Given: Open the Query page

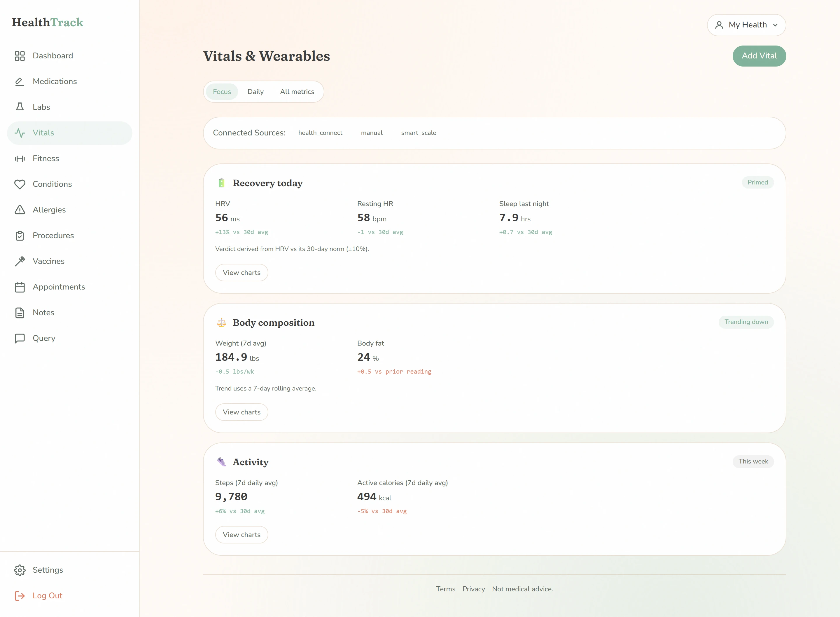Looking at the screenshot, I should (70, 338).
